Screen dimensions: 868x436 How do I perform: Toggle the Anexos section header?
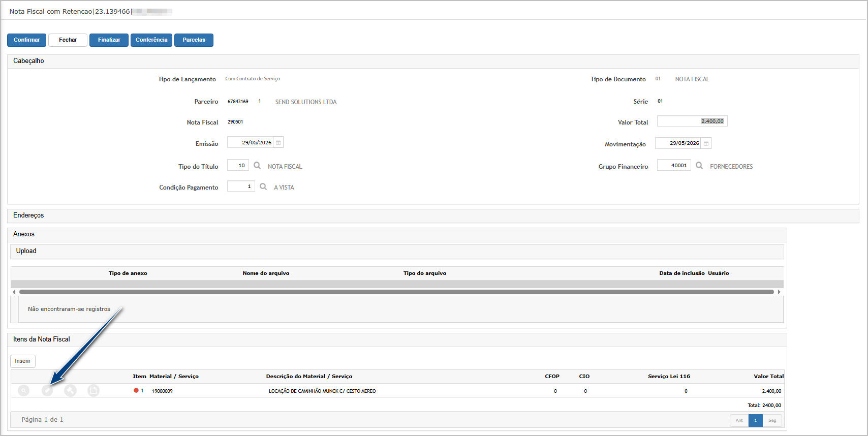(397, 234)
